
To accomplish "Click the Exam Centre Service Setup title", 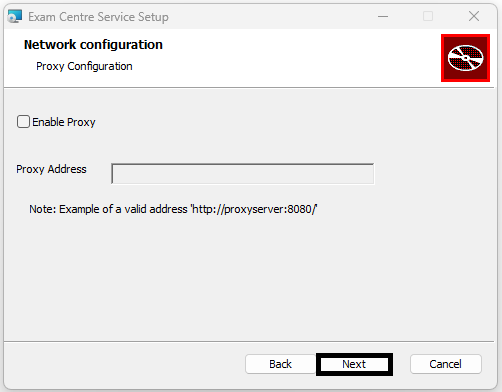I will pyautogui.click(x=98, y=17).
